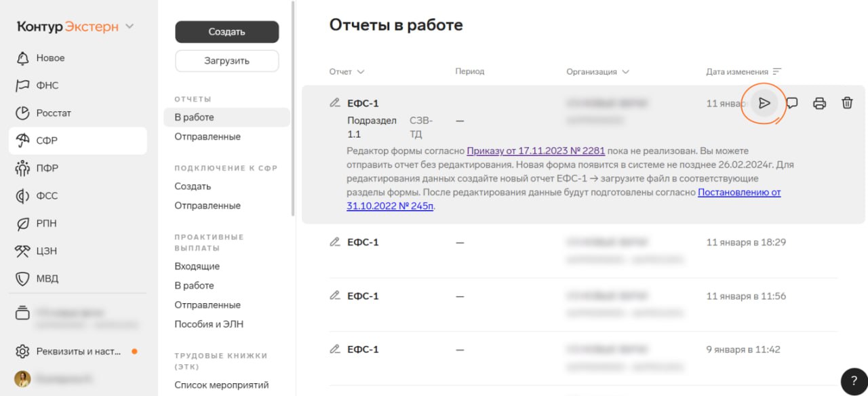The image size is (868, 396).
Task: Click the Создать button
Action: 226,32
